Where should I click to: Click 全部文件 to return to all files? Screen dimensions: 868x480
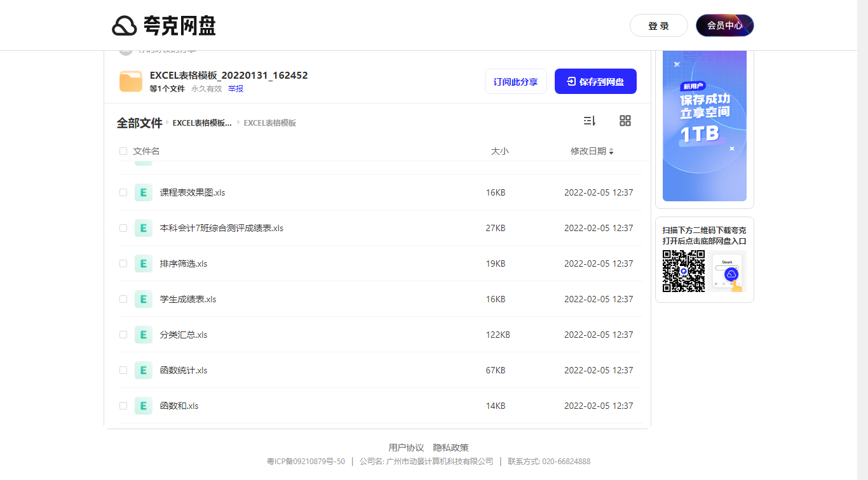click(140, 123)
